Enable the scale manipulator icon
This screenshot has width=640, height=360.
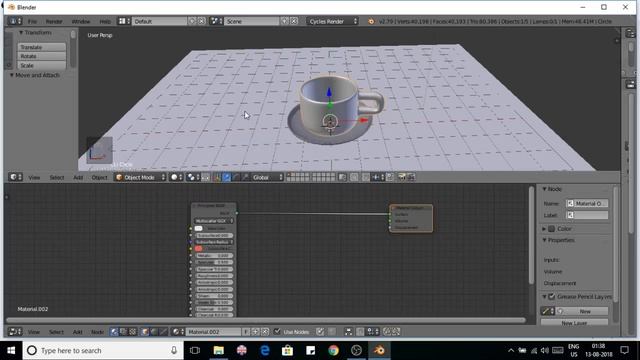click(245, 177)
